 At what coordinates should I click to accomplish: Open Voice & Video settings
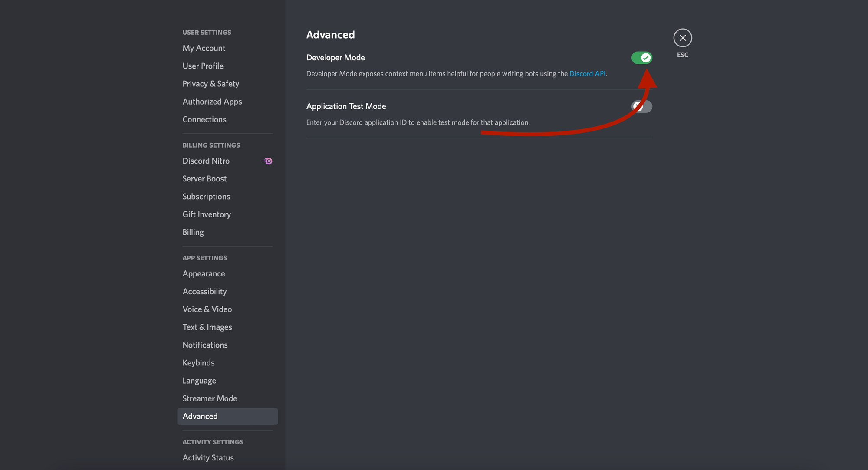(x=207, y=309)
